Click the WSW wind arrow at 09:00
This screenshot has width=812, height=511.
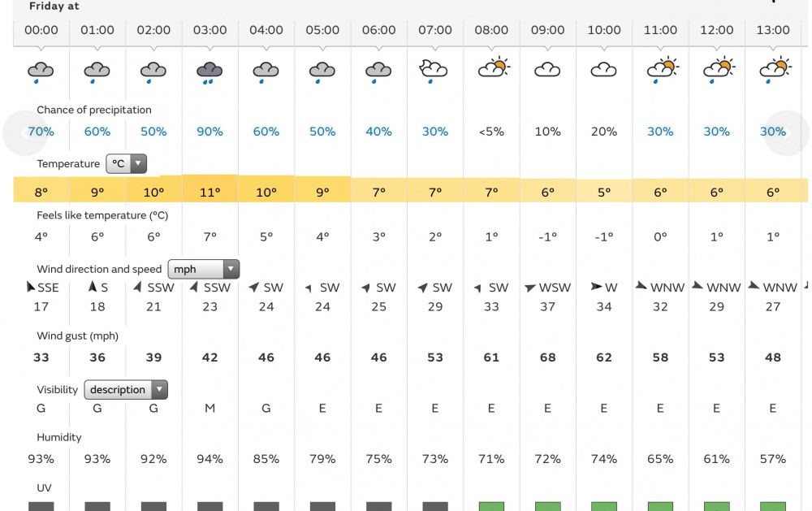click(x=530, y=288)
